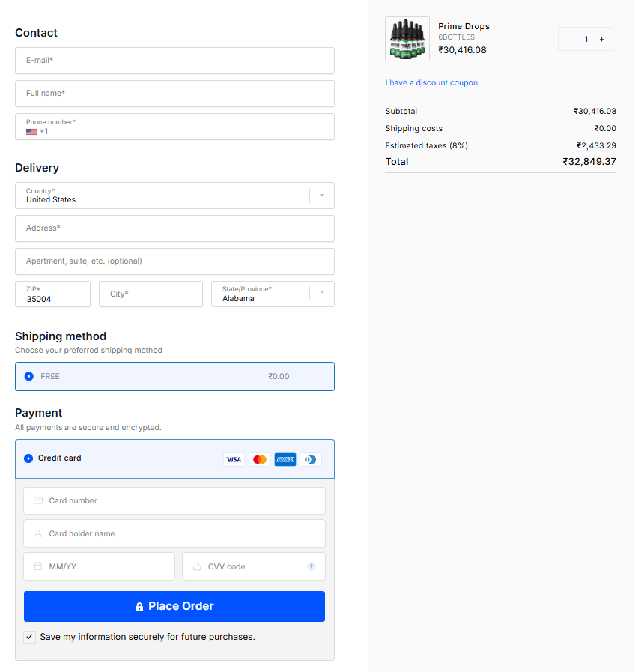
Task: Click the Place Order button
Action: 174,606
